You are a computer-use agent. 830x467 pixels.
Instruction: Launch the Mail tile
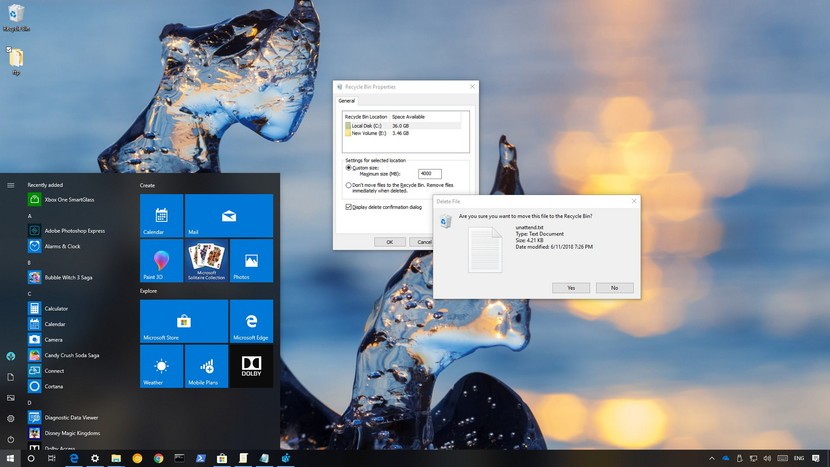pos(229,215)
